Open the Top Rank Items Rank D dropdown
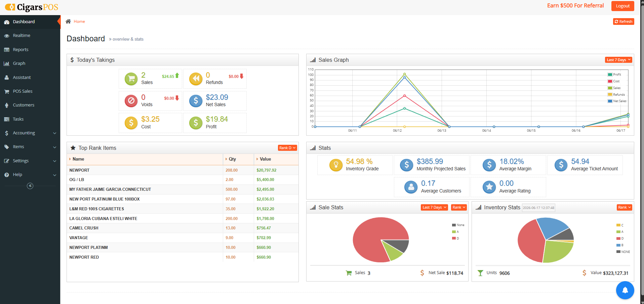This screenshot has height=304, width=644. pos(287,148)
